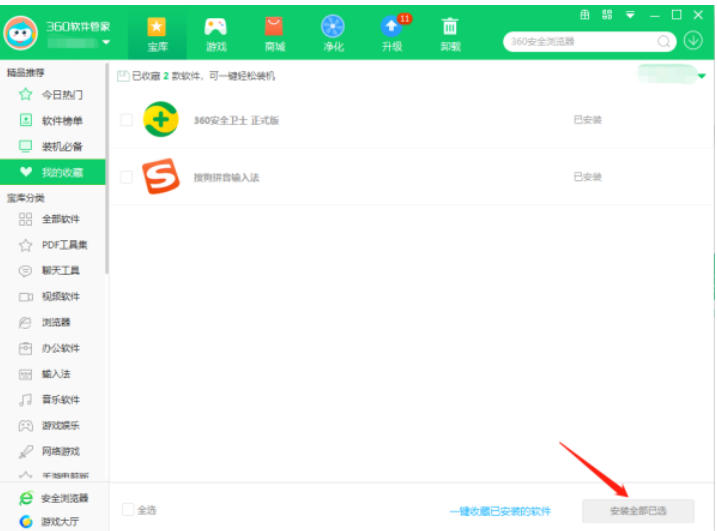Expand the account dropdown under 360软件管家
Image resolution: width=717 pixels, height=531 pixels.
[106, 43]
